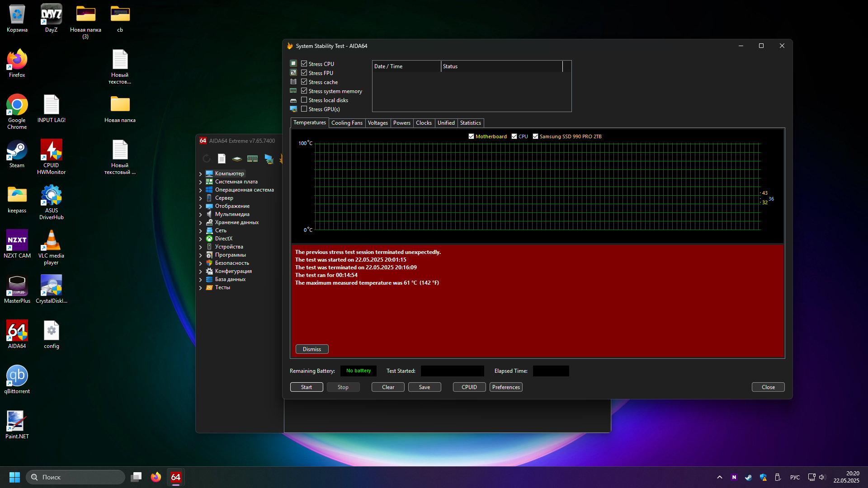Open the Report icon in AIDA64 Extreme toolbar
868x488 pixels.
coord(222,159)
